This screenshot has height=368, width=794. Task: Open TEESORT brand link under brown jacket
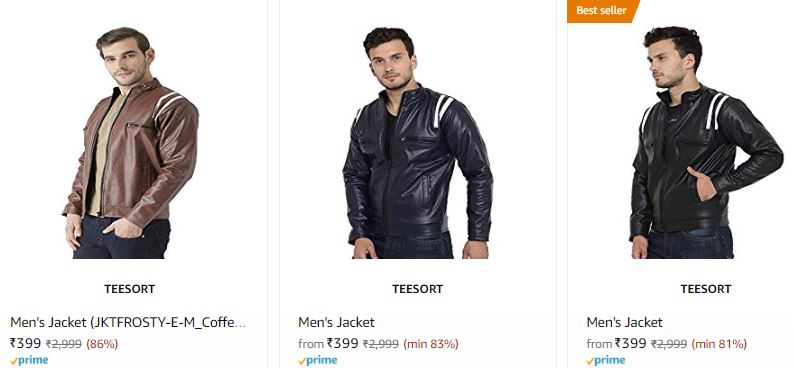point(130,289)
